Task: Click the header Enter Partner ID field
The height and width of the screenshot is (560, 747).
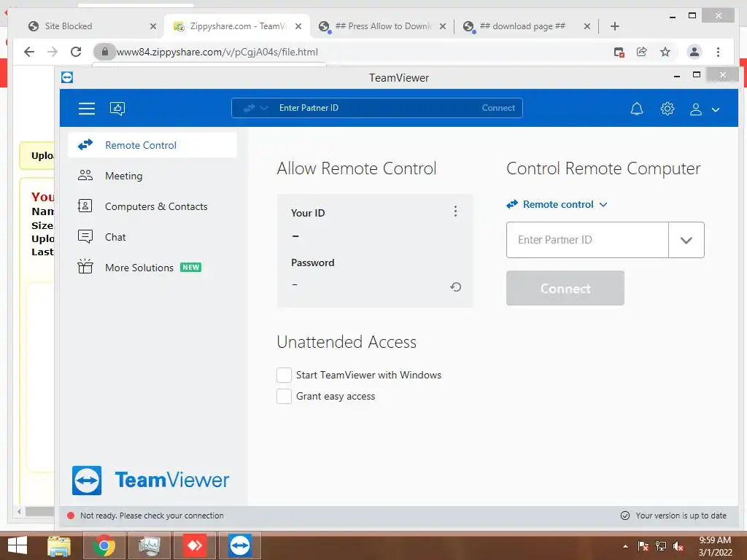Action: click(376, 108)
